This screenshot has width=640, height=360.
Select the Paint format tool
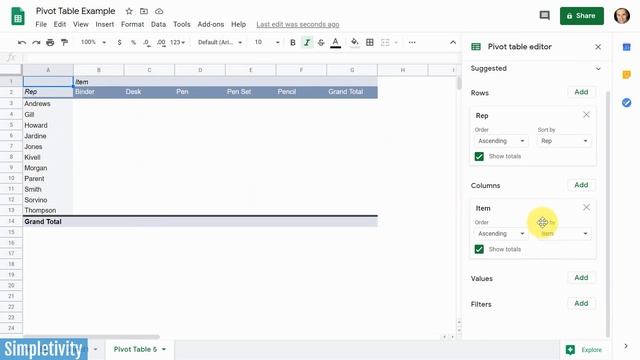point(64,42)
